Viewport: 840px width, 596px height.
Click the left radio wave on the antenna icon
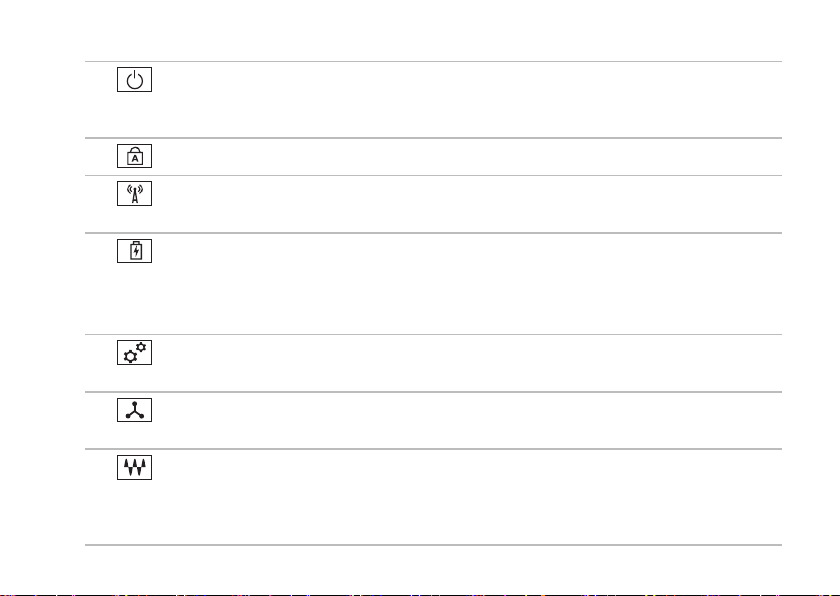(129, 189)
